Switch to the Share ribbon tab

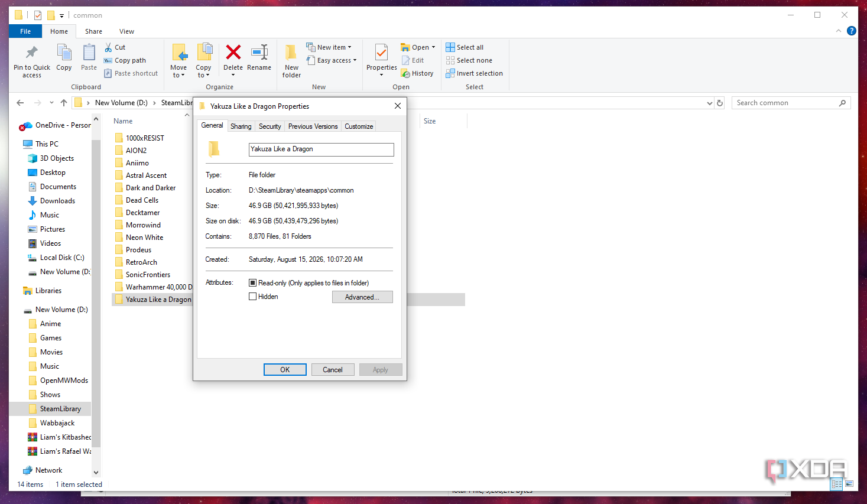(93, 31)
